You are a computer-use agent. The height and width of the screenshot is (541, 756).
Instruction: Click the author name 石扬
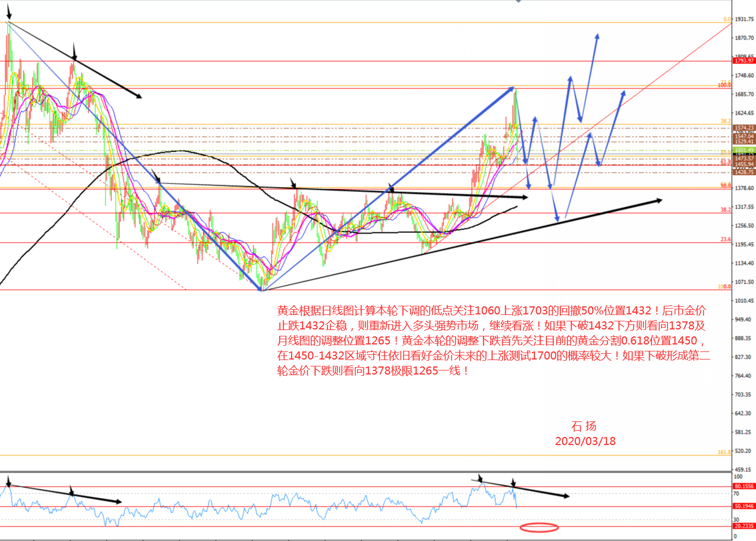[584, 427]
